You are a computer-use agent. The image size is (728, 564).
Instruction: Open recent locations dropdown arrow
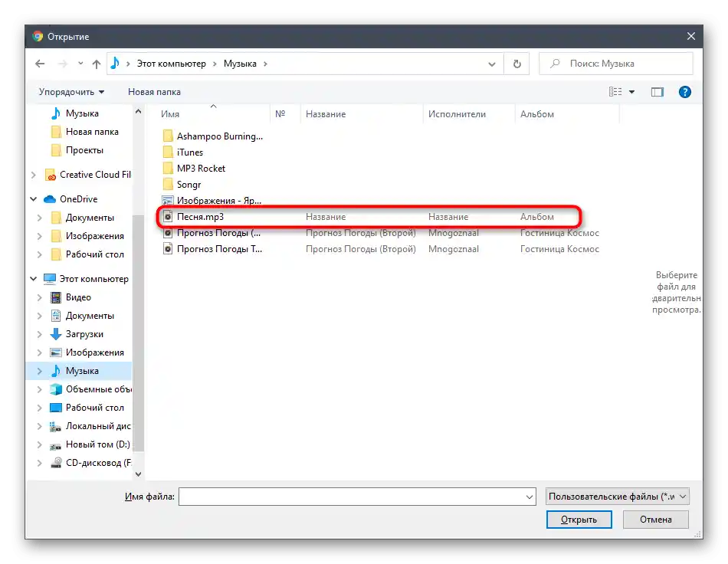point(80,64)
